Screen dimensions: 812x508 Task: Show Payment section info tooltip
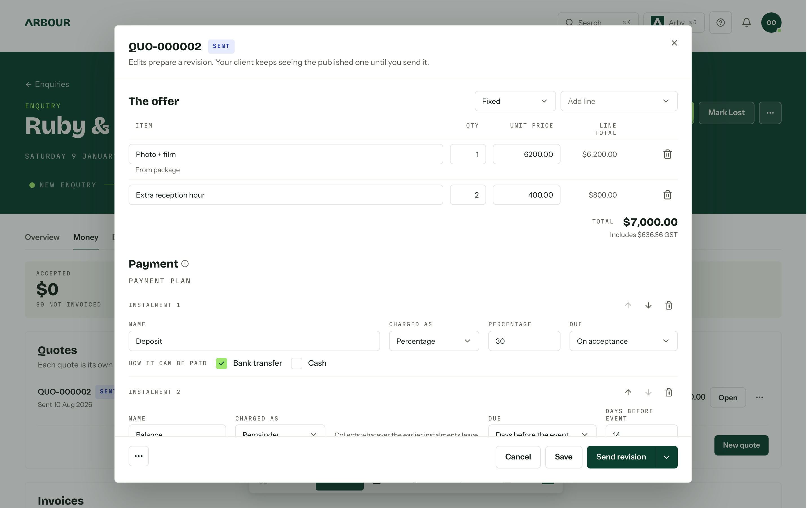[x=185, y=264]
